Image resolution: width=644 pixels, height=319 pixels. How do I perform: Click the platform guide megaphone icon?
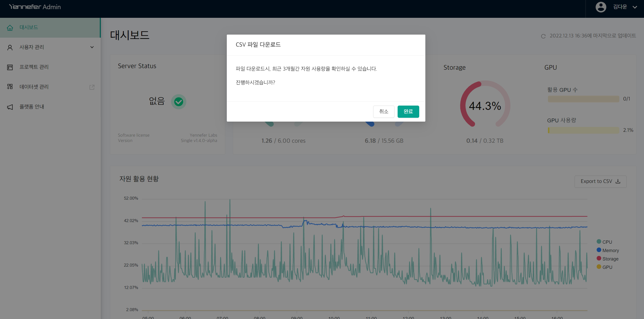(x=10, y=107)
